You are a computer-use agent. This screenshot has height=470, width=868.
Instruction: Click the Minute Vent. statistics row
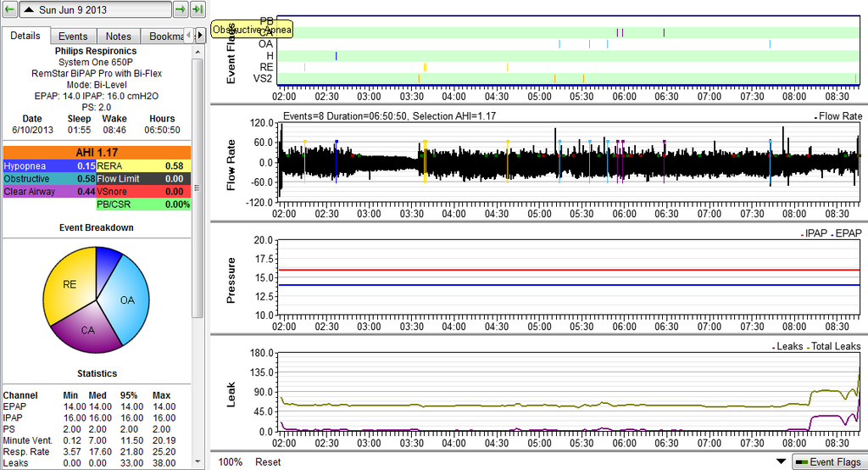89,440
